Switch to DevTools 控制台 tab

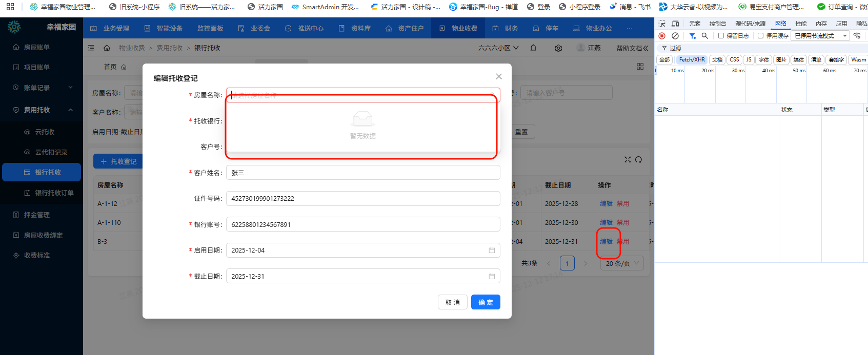click(718, 24)
